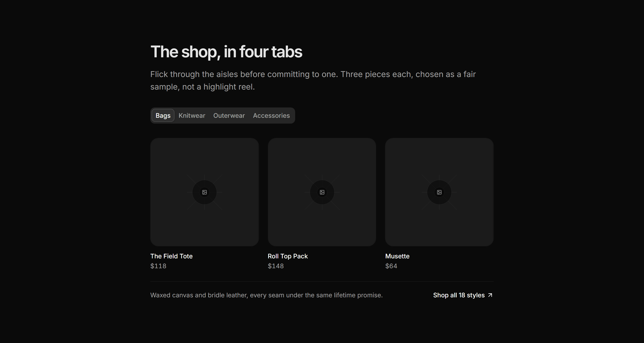Click the $118 price text

pos(158,266)
